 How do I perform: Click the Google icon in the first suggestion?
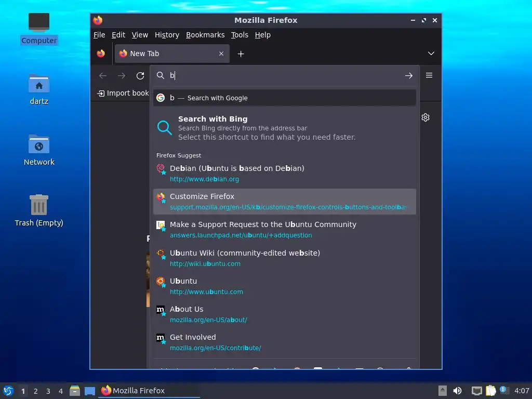tap(161, 98)
